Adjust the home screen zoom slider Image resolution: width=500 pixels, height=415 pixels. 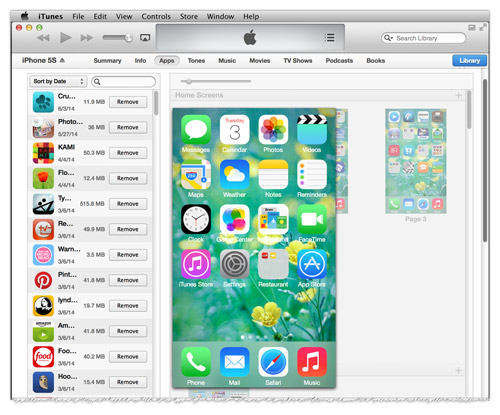[216, 81]
